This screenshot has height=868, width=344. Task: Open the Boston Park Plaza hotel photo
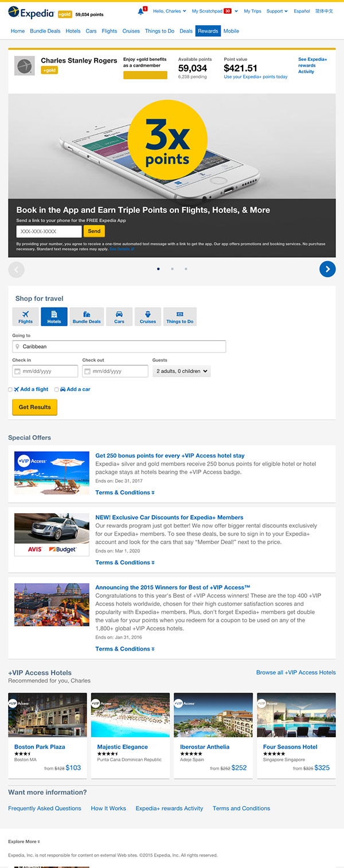[48, 715]
